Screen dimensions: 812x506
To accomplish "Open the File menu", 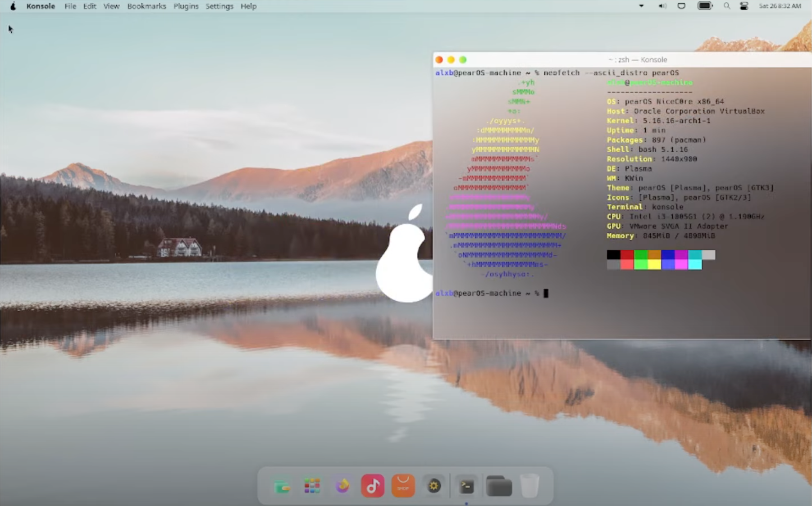I will pyautogui.click(x=70, y=6).
